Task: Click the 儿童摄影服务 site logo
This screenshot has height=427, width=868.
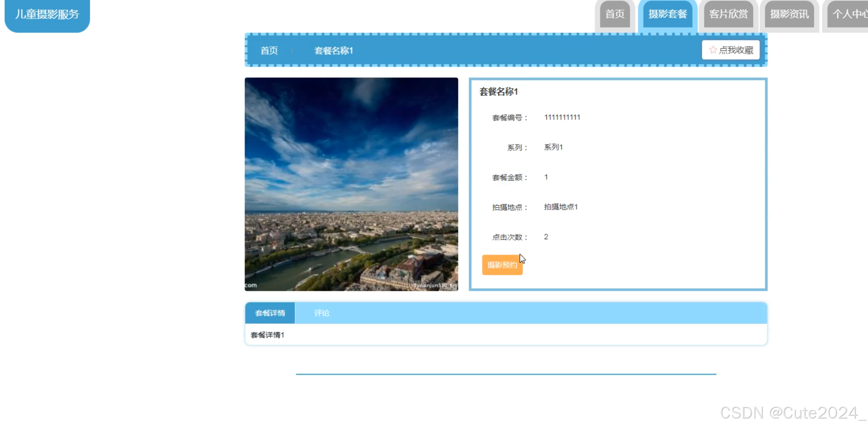Action: [47, 14]
